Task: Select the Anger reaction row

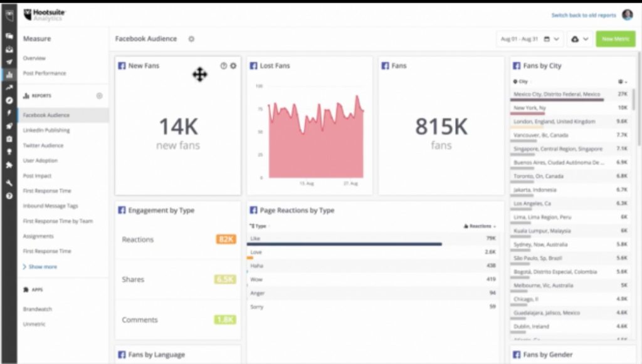Action: pos(372,294)
